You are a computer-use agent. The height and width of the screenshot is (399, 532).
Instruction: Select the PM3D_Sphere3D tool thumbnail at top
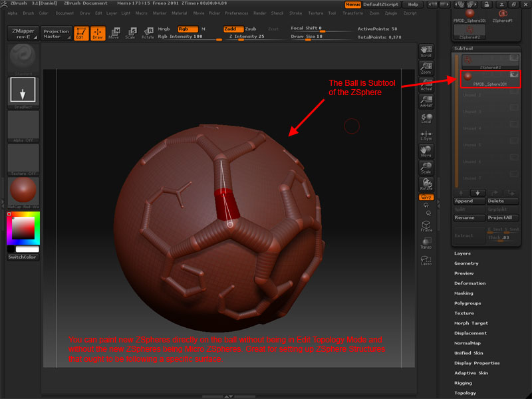(469, 16)
